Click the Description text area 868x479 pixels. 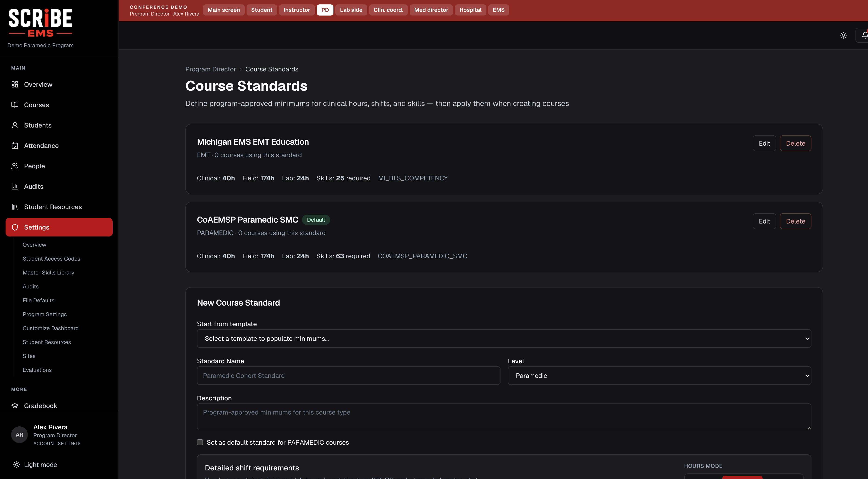pyautogui.click(x=504, y=417)
